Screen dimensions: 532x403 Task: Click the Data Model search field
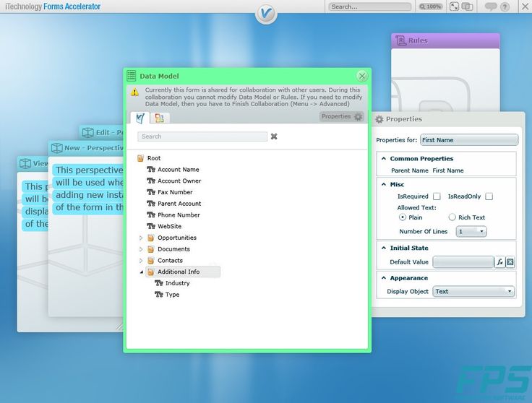pos(202,136)
